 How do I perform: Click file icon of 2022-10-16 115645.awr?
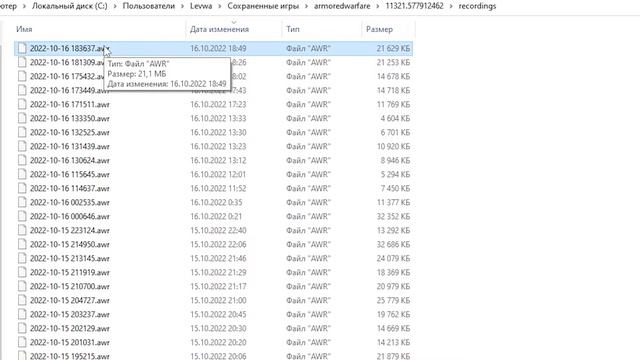[22, 174]
